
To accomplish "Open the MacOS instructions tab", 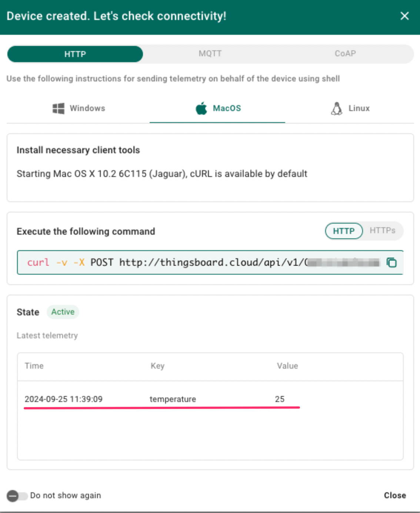I will point(217,108).
